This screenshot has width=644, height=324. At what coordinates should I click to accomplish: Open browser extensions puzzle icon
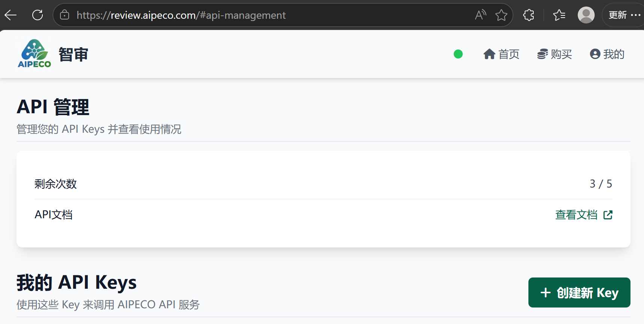528,15
